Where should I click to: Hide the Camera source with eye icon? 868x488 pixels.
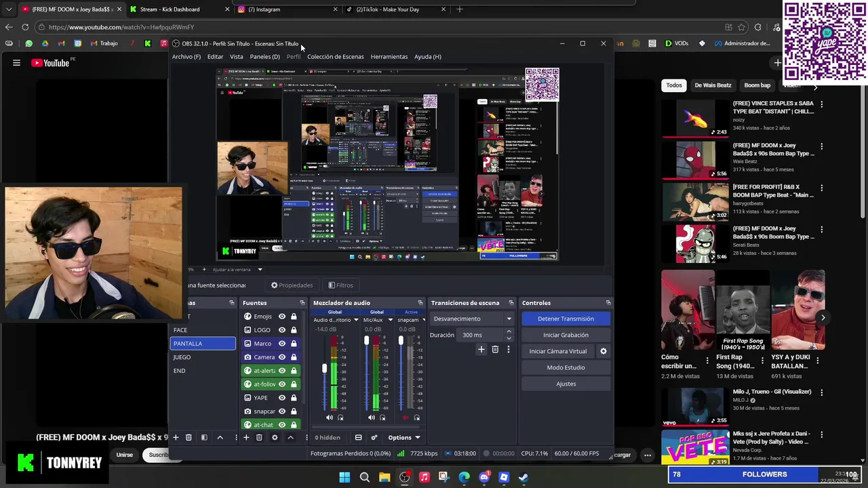[282, 357]
